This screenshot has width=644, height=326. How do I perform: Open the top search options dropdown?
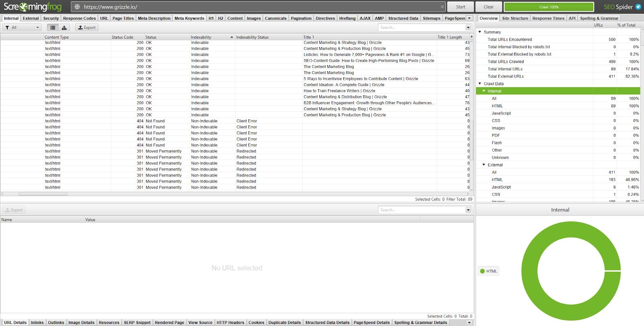(x=468, y=28)
